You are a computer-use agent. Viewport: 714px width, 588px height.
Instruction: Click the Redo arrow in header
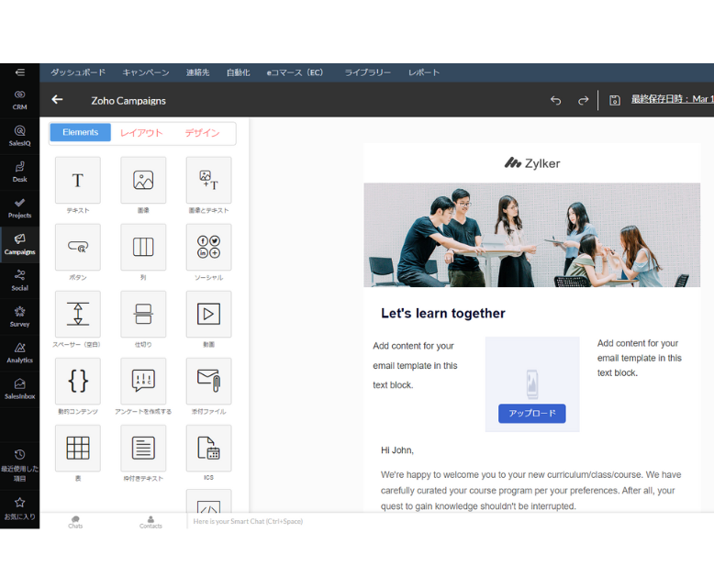tap(583, 100)
